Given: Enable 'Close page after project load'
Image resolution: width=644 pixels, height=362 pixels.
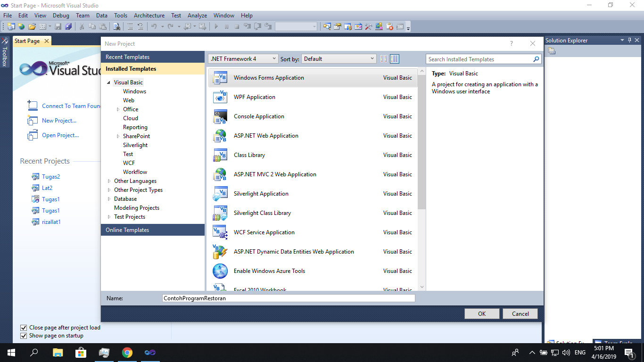Looking at the screenshot, I should point(24,328).
